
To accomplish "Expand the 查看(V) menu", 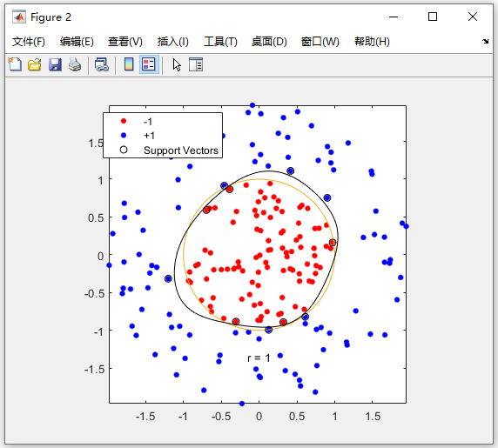I will click(125, 42).
